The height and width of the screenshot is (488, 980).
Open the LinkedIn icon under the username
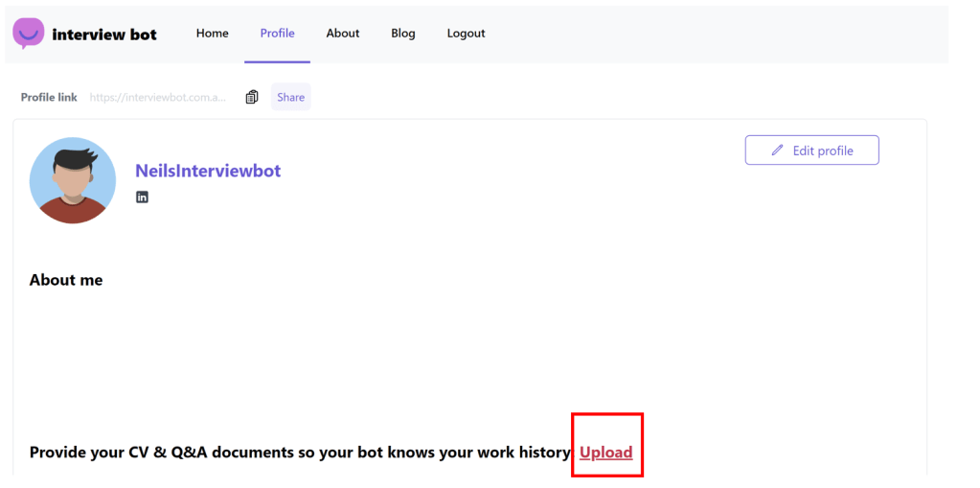pos(142,198)
